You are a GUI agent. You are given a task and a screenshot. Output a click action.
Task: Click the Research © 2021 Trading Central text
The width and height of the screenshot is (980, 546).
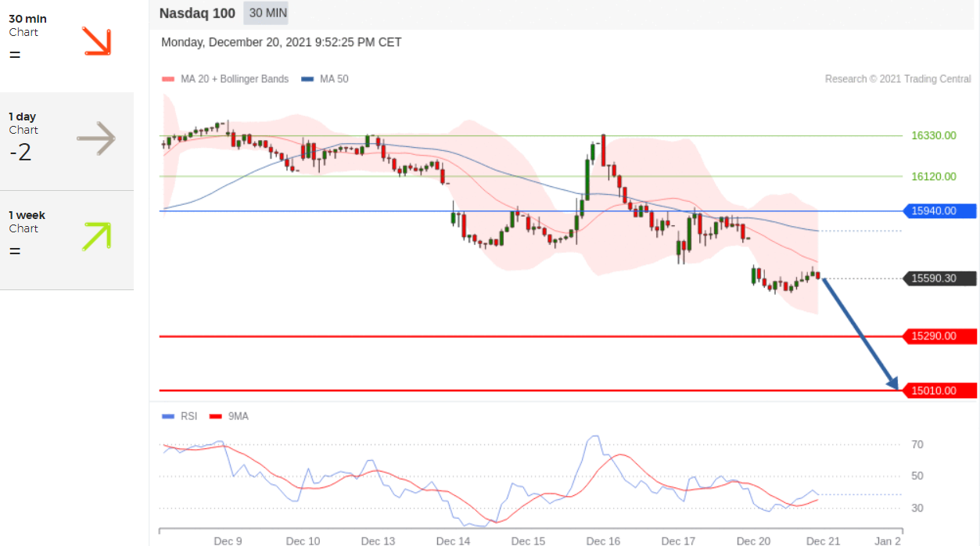[898, 79]
